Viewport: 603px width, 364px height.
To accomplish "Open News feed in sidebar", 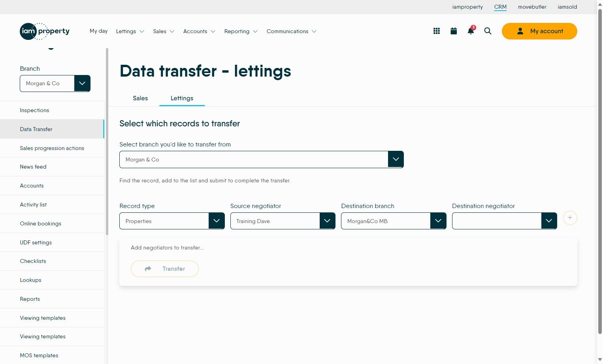I will coord(52,167).
